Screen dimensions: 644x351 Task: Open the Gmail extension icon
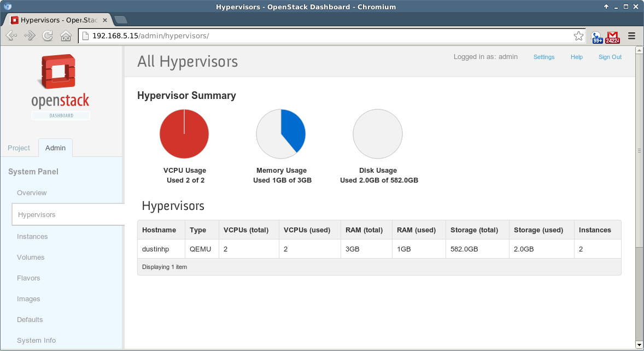click(612, 37)
